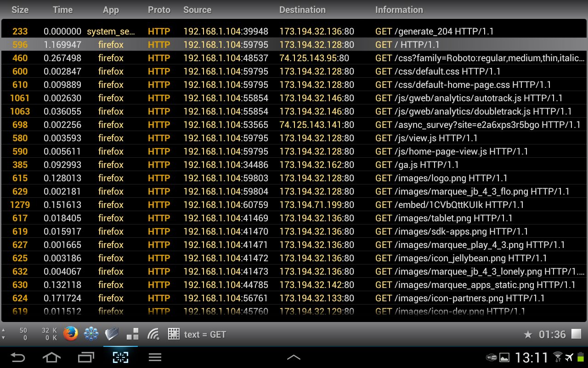Select the GET /images/sdk-apps.png row
Screen dimensions: 588x368
[x=294, y=231]
